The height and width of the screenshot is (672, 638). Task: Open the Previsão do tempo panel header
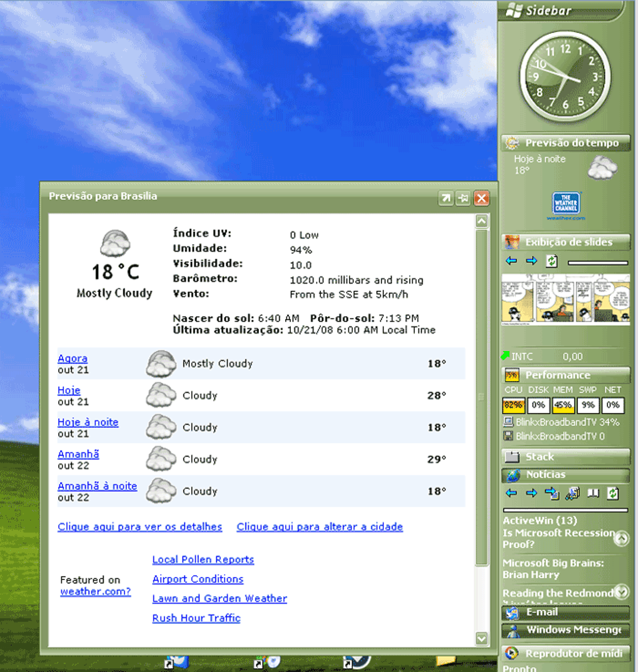click(x=565, y=143)
